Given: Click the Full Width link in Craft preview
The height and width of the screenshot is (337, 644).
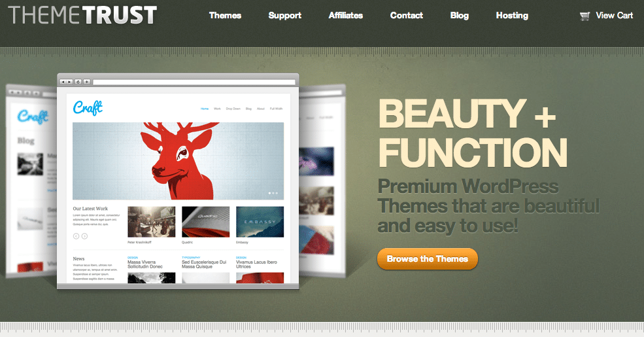Looking at the screenshot, I should [x=276, y=109].
